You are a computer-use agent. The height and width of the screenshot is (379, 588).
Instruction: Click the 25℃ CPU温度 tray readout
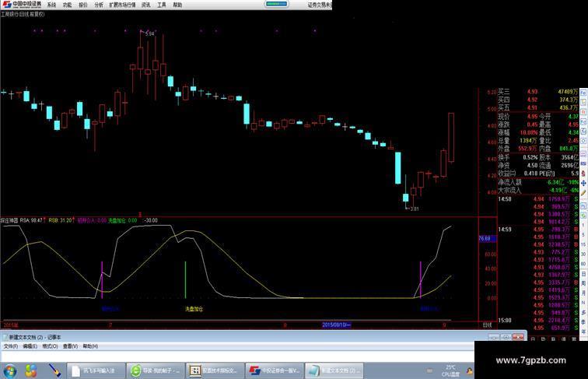[x=450, y=370]
